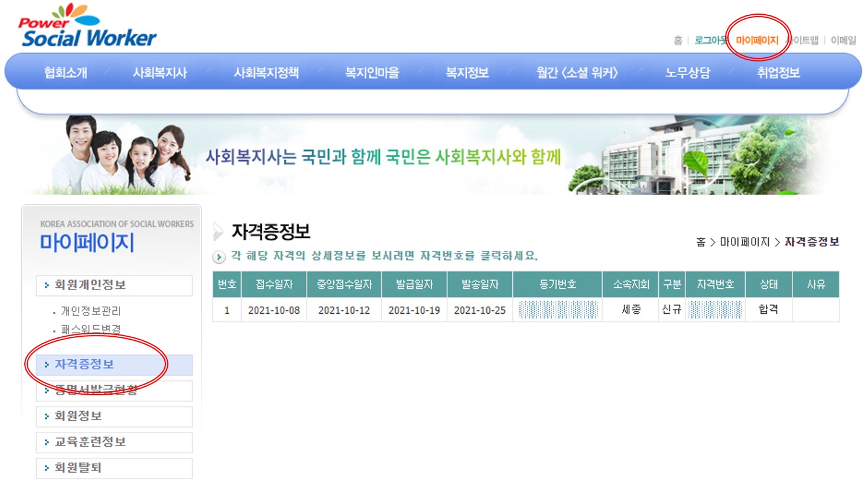Click the 등기번호 column header
868x491 pixels.
pyautogui.click(x=558, y=284)
